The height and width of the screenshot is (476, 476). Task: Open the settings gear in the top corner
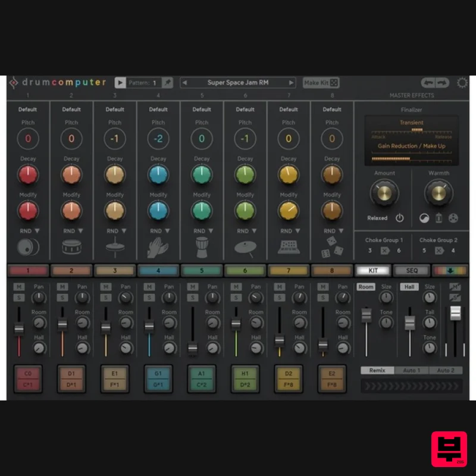coord(463,83)
